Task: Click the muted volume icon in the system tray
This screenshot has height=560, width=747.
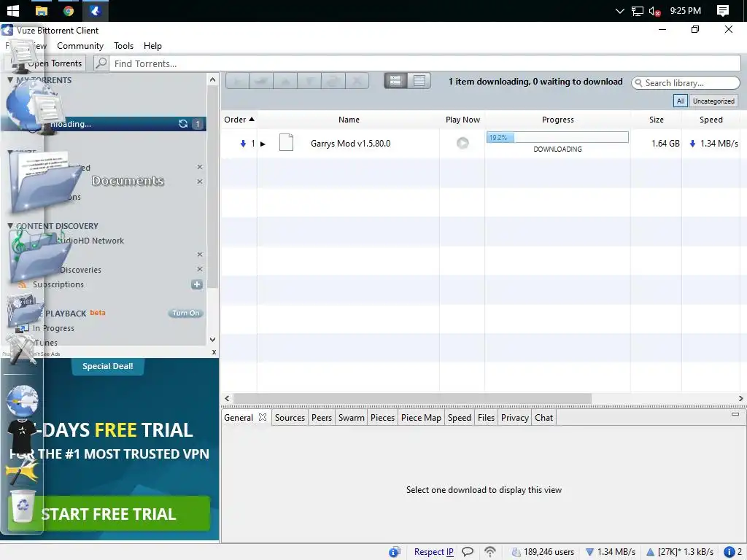Action: click(654, 11)
